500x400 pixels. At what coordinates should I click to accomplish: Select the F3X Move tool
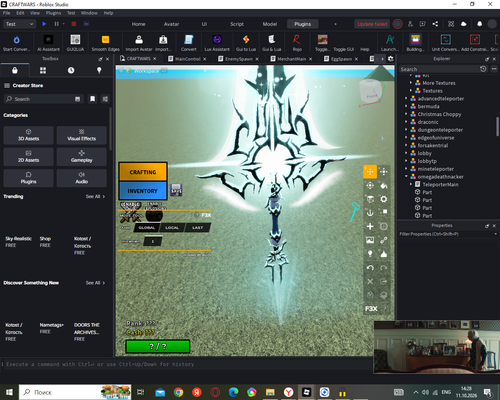[370, 172]
